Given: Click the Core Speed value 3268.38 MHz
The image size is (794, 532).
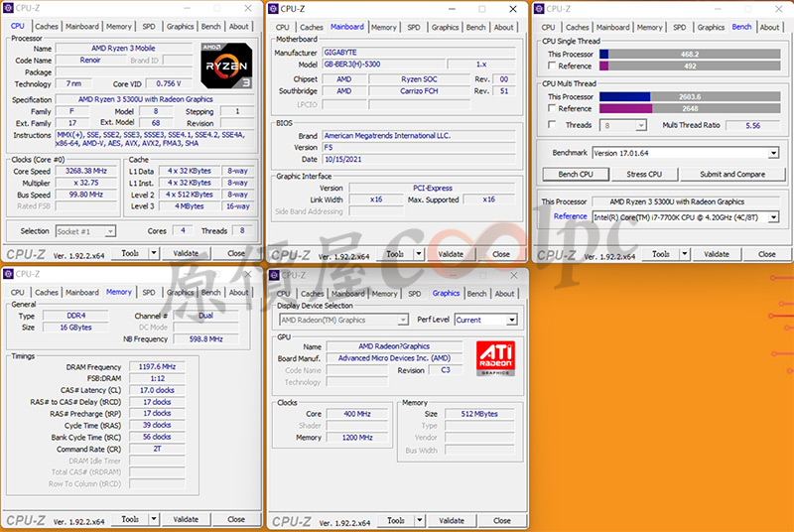Looking at the screenshot, I should pos(86,171).
